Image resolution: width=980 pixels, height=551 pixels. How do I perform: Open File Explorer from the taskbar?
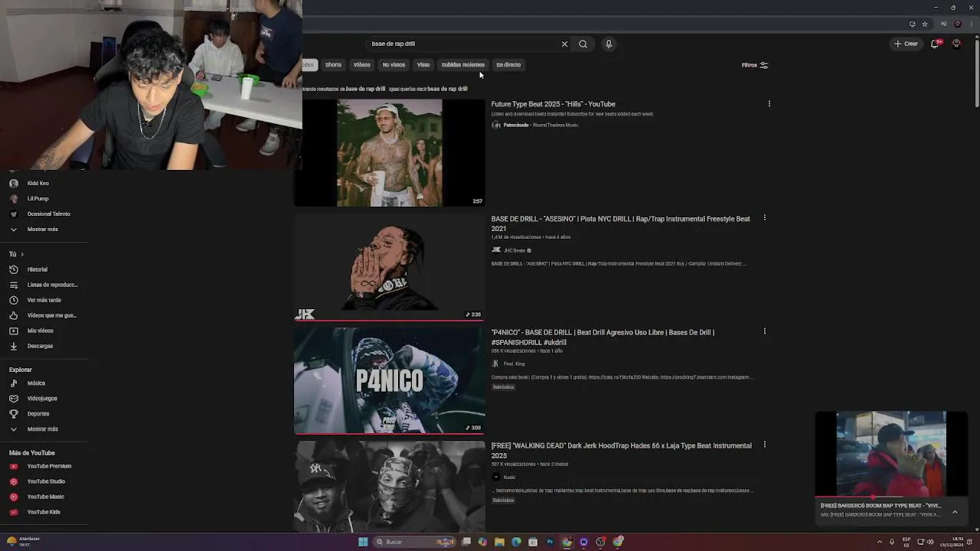[x=499, y=542]
